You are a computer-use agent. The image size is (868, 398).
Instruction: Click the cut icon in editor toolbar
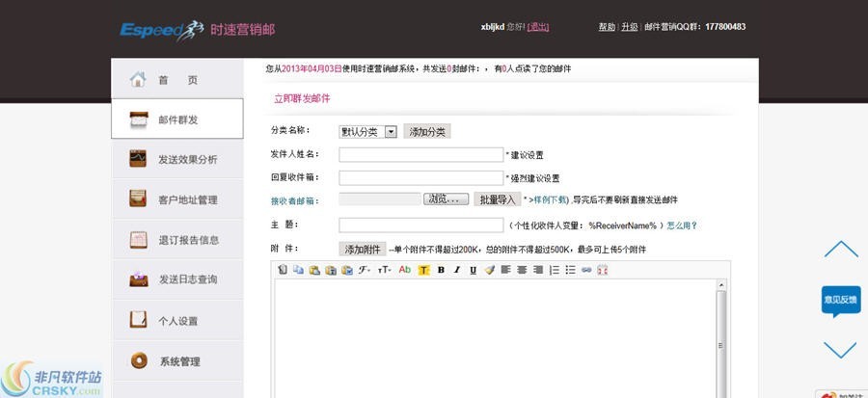point(283,270)
